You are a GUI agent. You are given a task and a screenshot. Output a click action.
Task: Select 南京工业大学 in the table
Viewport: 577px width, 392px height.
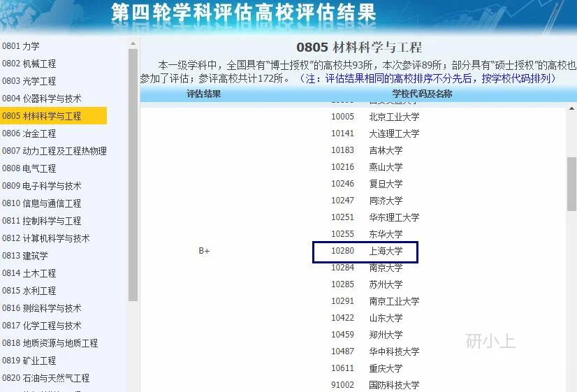pyautogui.click(x=394, y=301)
